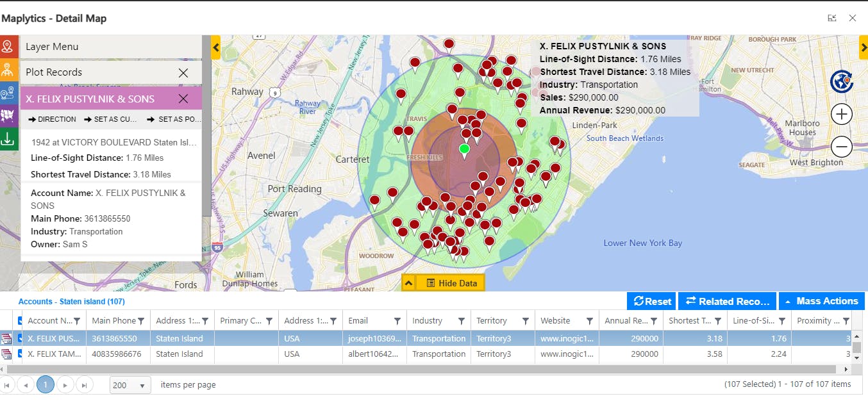Open record icon for X. FELIX TAM row

click(x=6, y=354)
